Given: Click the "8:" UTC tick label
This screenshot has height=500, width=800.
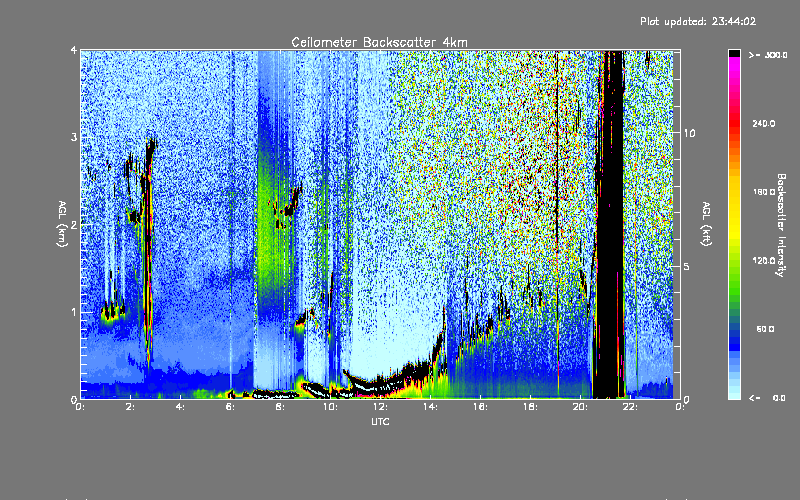Looking at the screenshot, I should [x=280, y=407].
